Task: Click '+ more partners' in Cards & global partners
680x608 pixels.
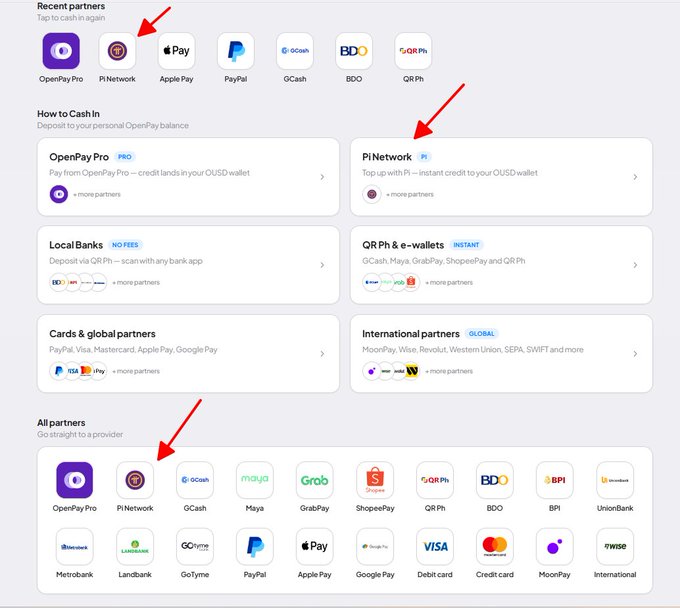Action: [136, 371]
